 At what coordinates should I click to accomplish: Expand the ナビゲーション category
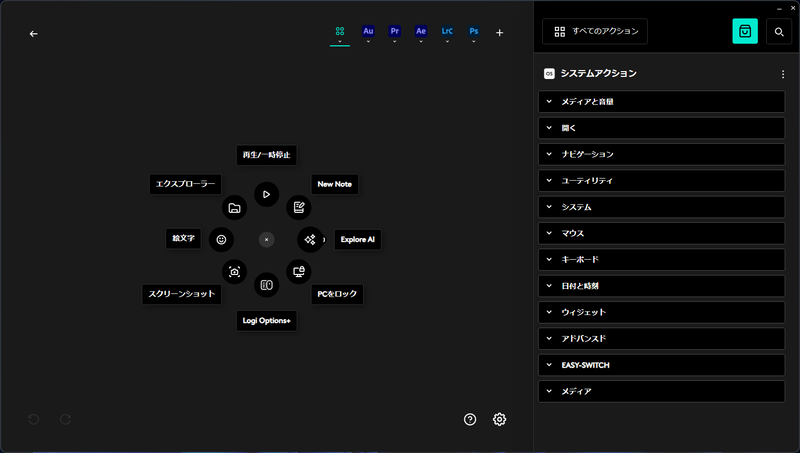point(661,154)
